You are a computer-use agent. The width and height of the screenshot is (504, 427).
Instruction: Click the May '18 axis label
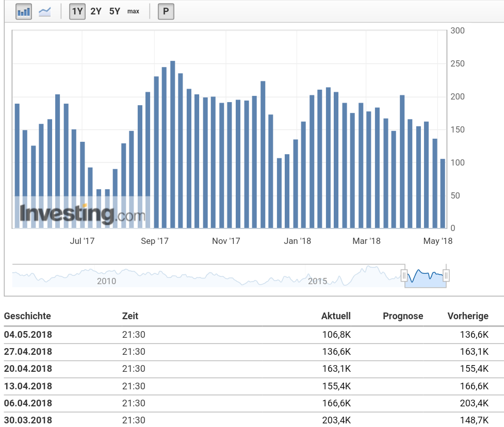click(x=438, y=241)
